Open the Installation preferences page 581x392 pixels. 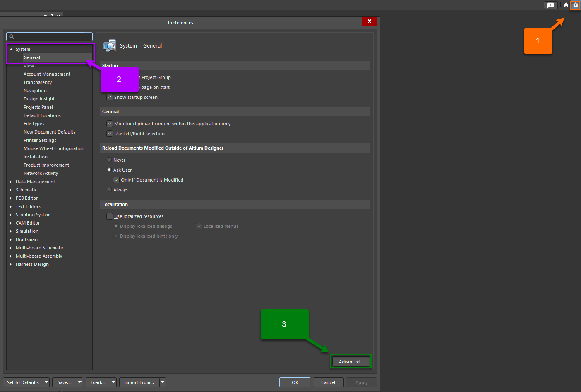tap(36, 157)
